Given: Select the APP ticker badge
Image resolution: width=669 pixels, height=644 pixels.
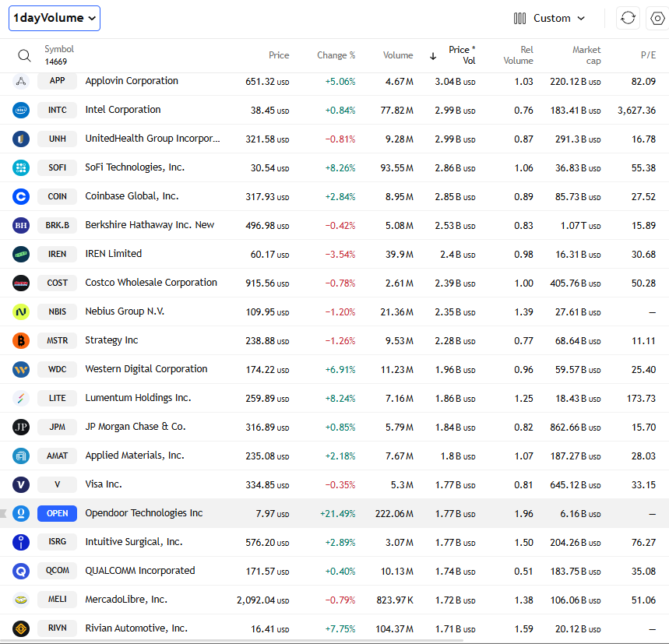Looking at the screenshot, I should click(57, 81).
